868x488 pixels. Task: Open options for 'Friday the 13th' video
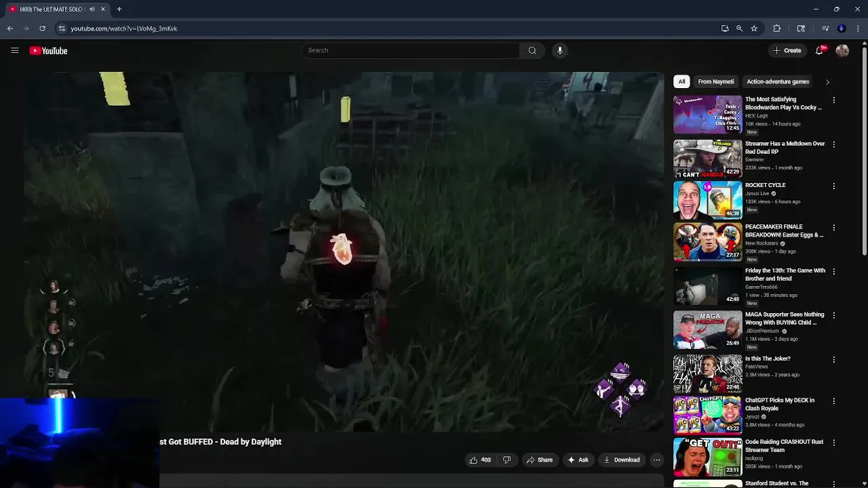pyautogui.click(x=833, y=271)
